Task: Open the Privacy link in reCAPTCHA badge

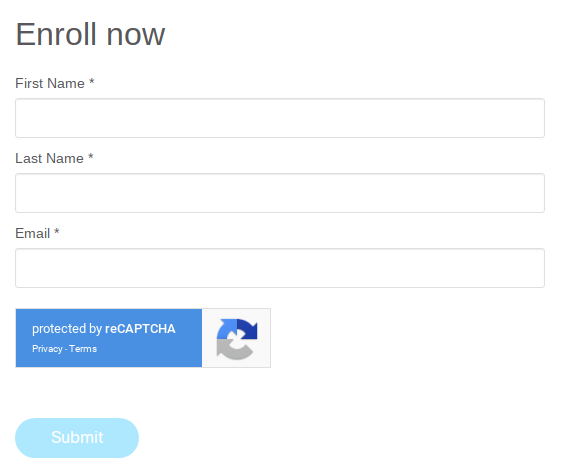Action: (47, 349)
